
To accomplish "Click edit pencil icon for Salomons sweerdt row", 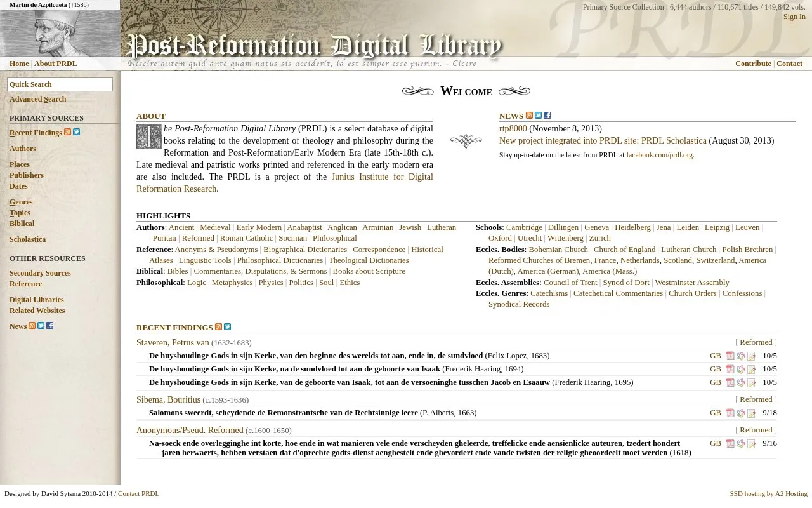I will click(752, 413).
